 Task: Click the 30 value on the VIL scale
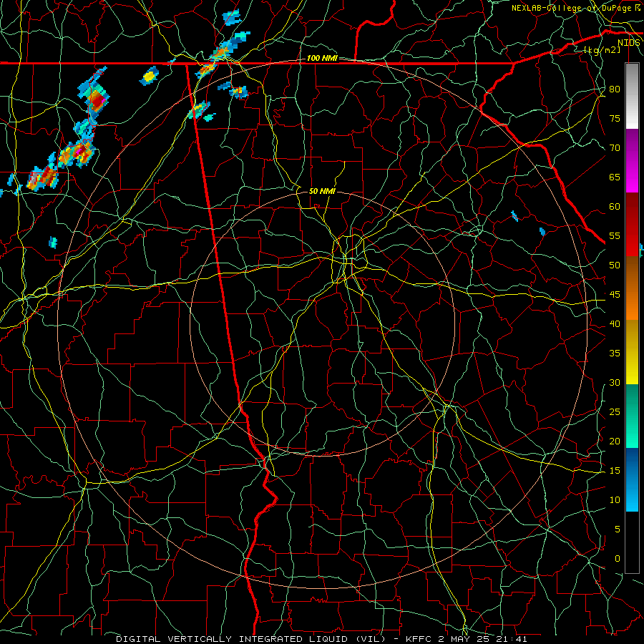(615, 383)
